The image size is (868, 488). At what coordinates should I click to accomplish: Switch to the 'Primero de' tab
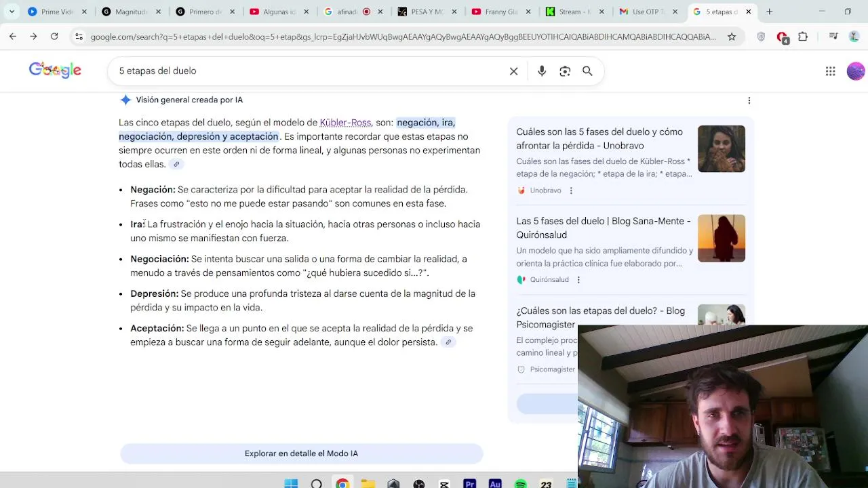(205, 12)
